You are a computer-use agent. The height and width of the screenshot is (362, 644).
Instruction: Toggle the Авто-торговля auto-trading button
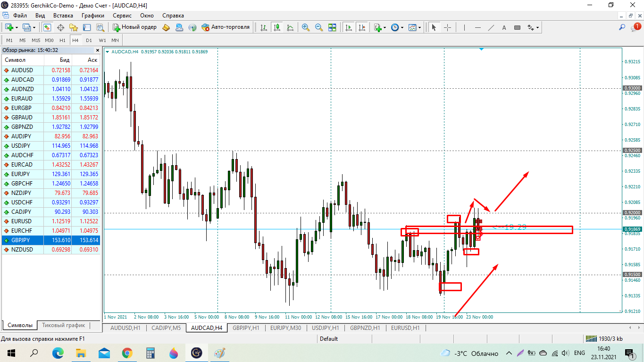pyautogui.click(x=226, y=27)
